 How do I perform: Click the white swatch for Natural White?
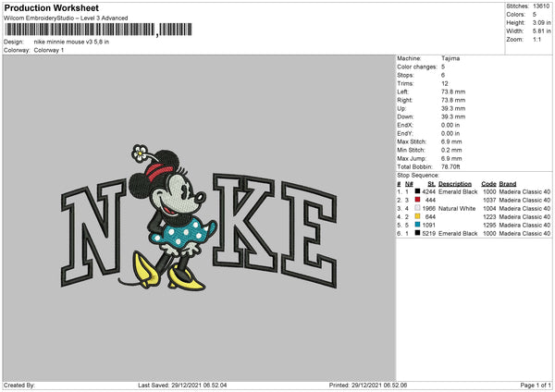coord(418,208)
